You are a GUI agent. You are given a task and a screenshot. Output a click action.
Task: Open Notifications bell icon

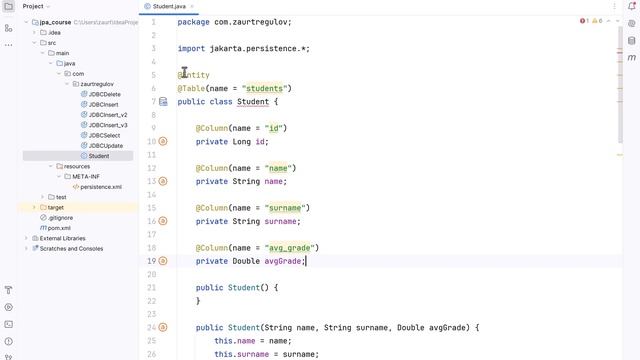(x=632, y=6)
